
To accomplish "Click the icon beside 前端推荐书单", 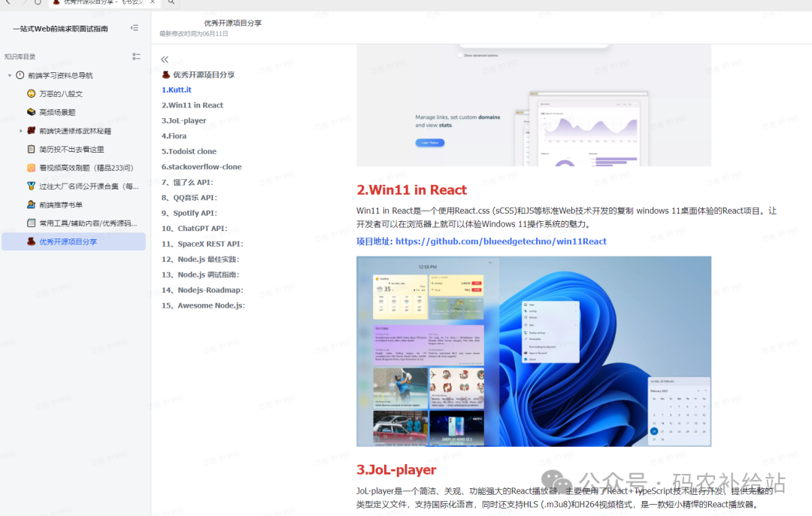I will pyautogui.click(x=31, y=205).
